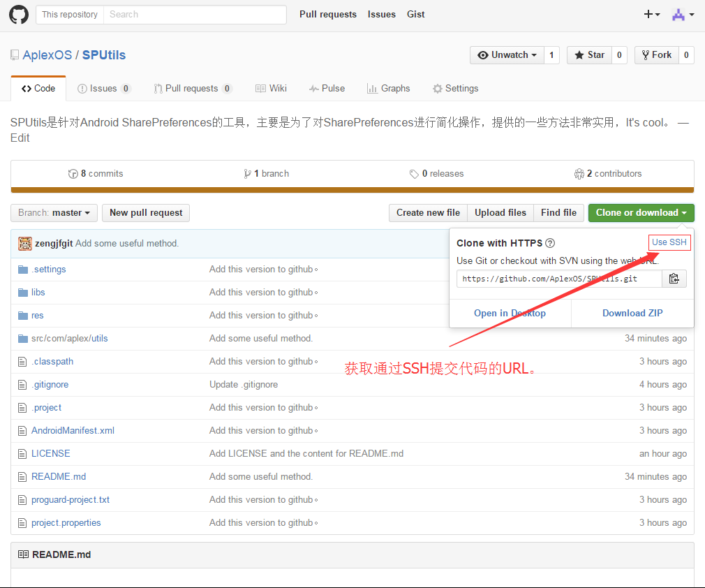Open project.properties file

66,523
